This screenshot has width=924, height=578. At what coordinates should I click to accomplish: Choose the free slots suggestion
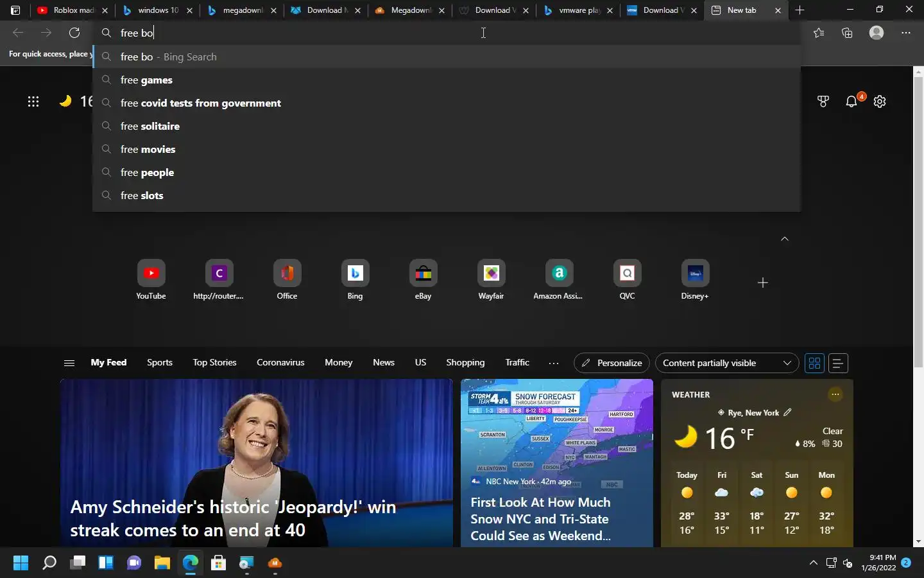447,195
